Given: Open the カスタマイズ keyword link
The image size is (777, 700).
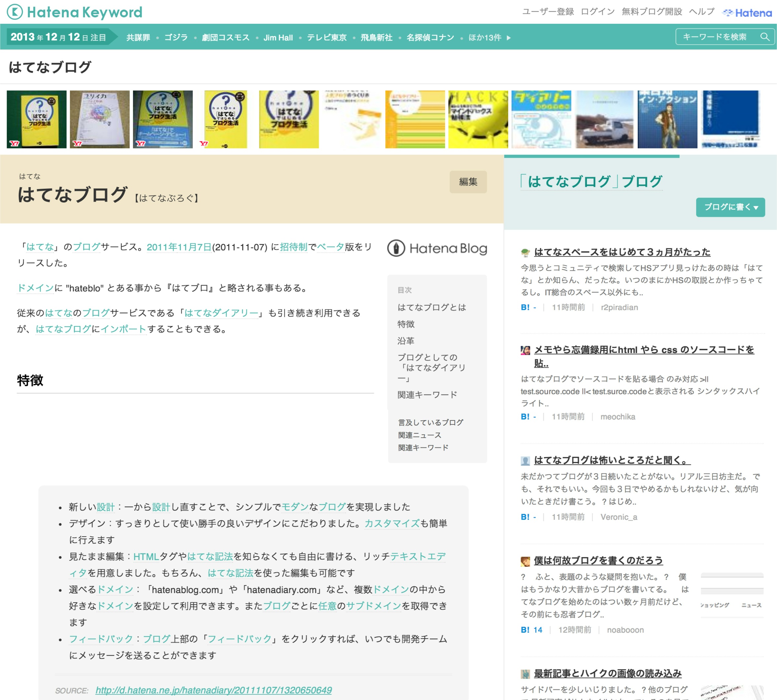Looking at the screenshot, I should pos(392,523).
